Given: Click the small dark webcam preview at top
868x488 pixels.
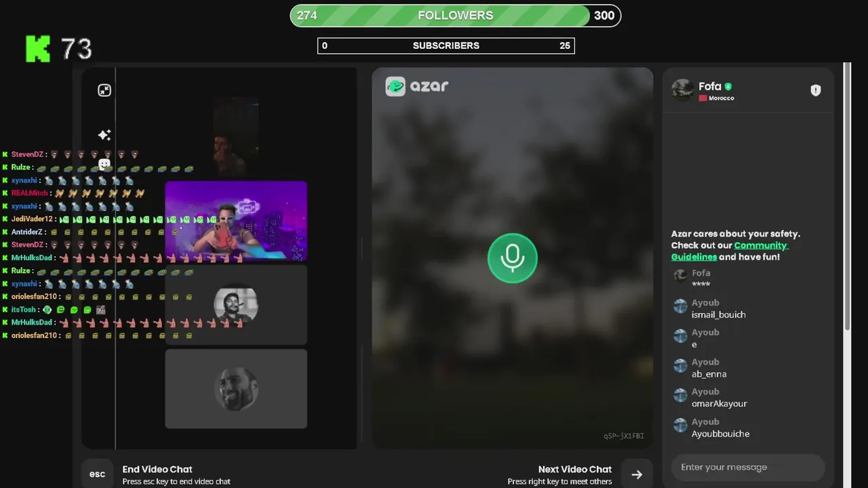Looking at the screenshot, I should (x=236, y=137).
